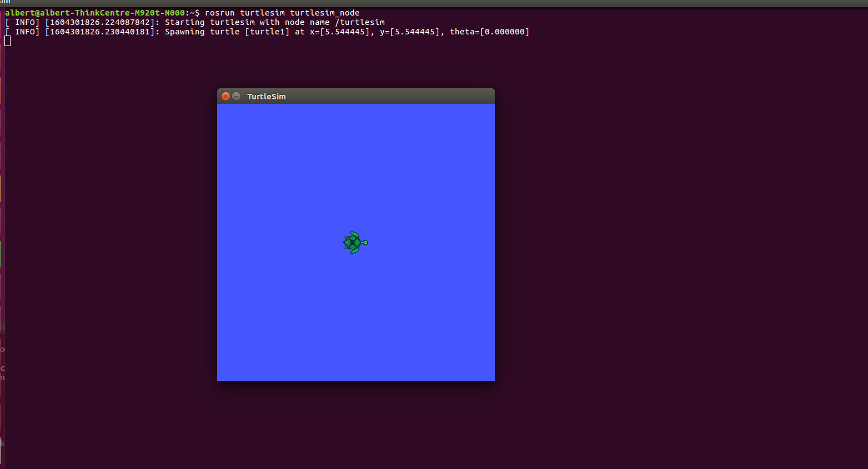Focus the terminal by clicking its prompt line
This screenshot has height=469, width=868.
click(x=111, y=12)
